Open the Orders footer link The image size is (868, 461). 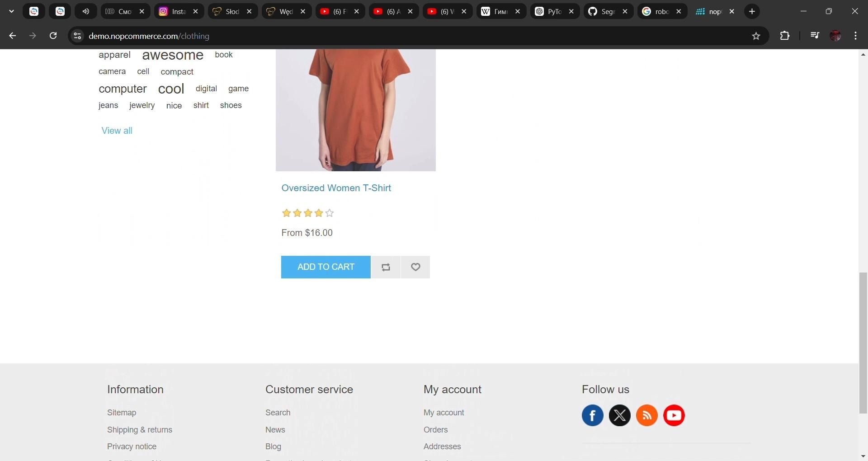(436, 430)
